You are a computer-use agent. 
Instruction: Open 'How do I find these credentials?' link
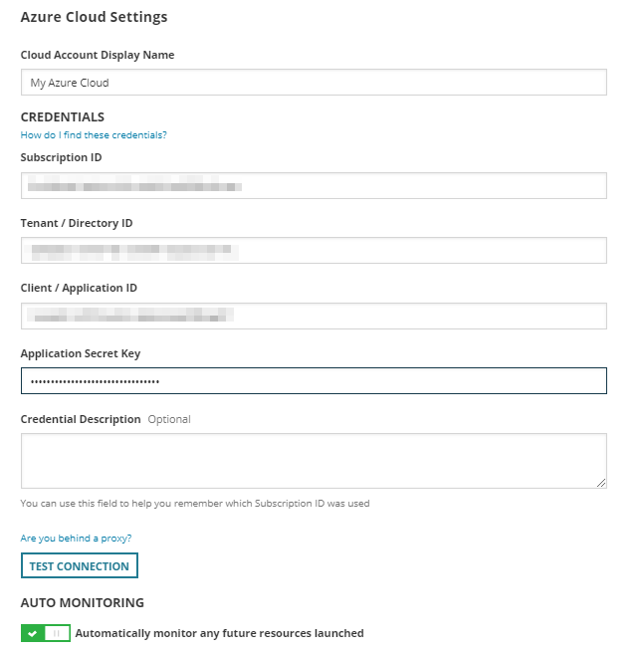tap(94, 135)
